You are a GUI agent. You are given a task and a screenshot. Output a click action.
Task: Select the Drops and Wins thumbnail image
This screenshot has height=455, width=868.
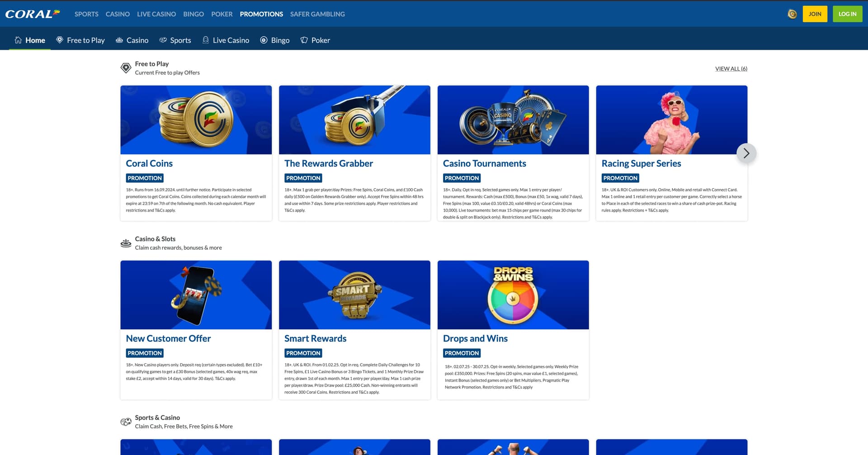point(513,295)
